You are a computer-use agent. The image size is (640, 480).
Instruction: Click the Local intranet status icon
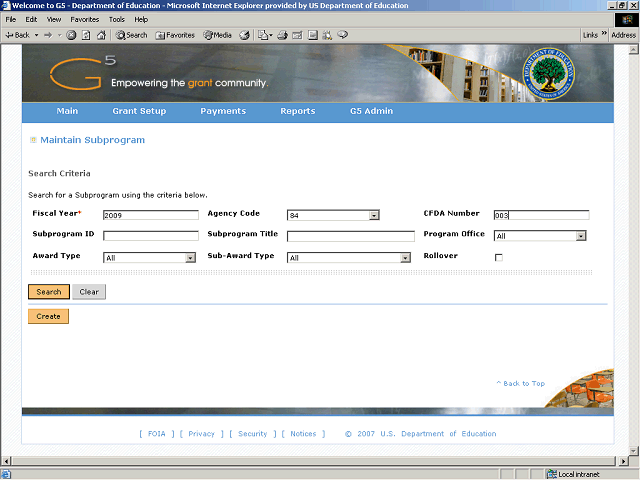click(x=552, y=474)
